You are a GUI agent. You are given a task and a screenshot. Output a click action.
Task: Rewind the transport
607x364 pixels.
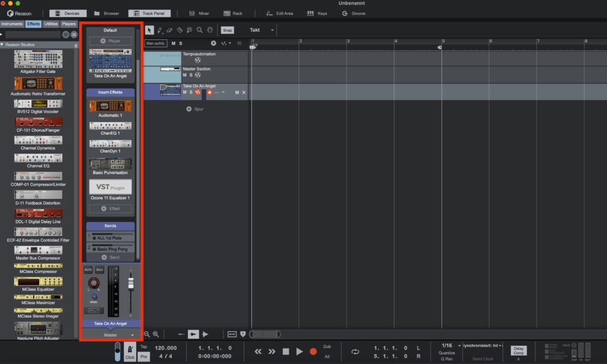pos(258,351)
